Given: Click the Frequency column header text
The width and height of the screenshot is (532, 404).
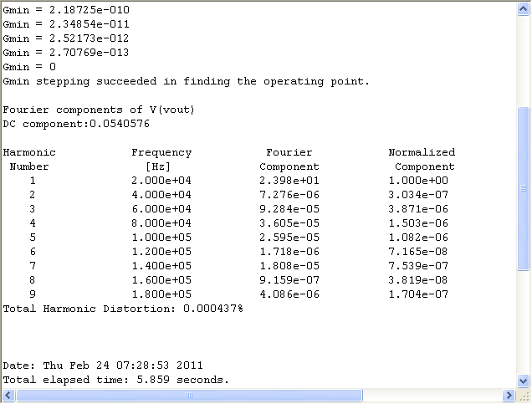Looking at the screenshot, I should (161, 152).
